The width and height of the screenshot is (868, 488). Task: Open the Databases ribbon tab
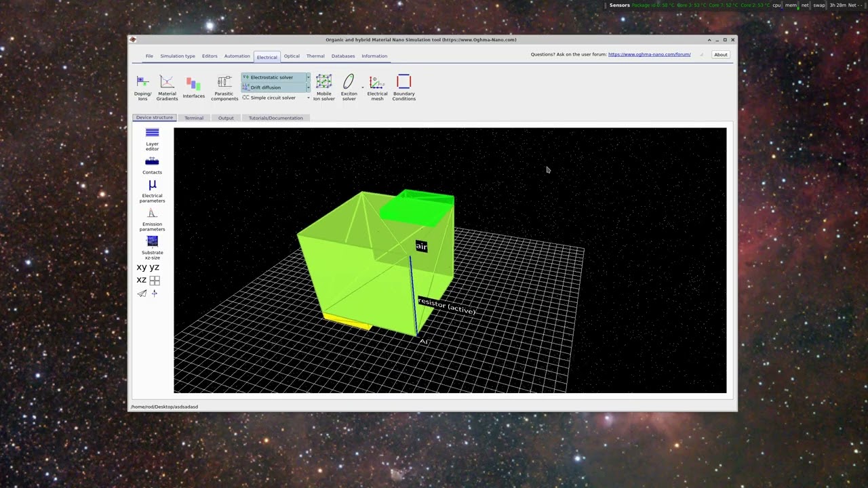click(x=343, y=56)
